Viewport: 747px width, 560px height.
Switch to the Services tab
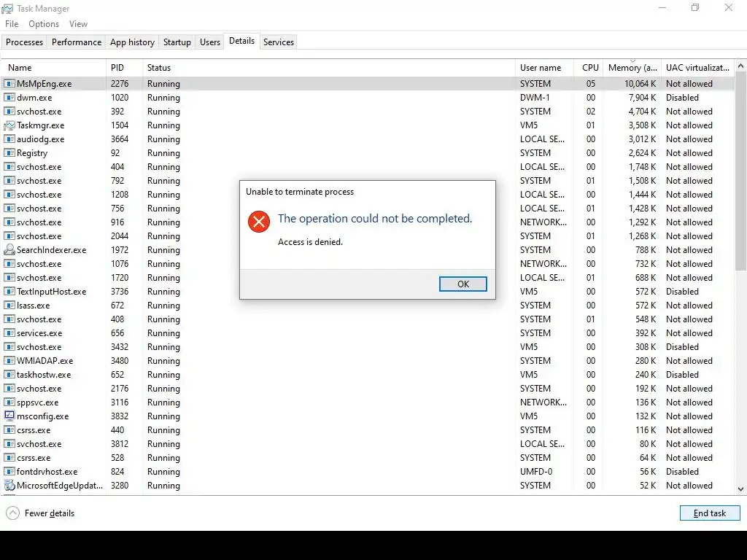point(279,42)
